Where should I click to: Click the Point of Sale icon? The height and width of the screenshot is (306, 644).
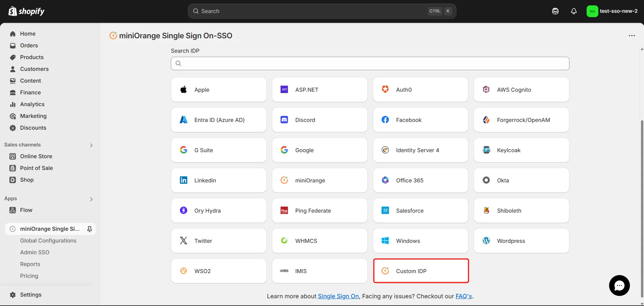(x=13, y=168)
